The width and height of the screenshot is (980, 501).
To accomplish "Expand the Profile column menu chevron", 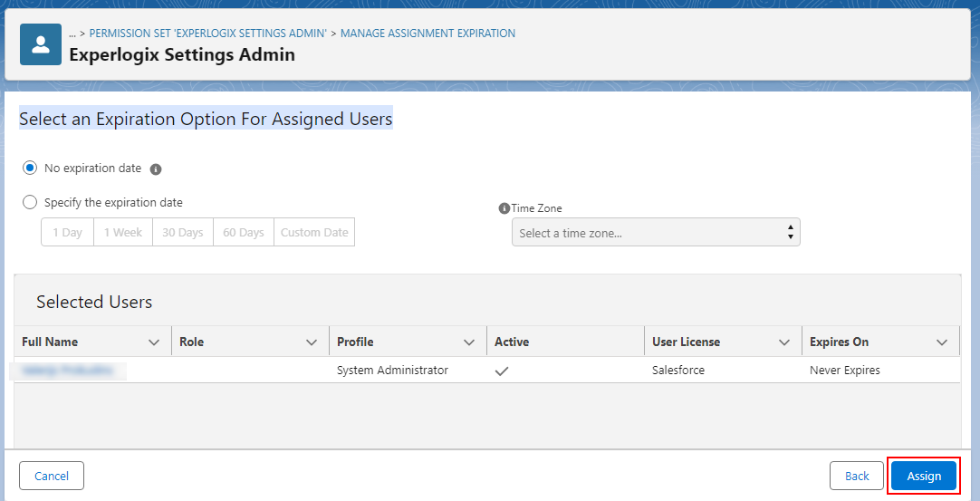I will point(469,342).
